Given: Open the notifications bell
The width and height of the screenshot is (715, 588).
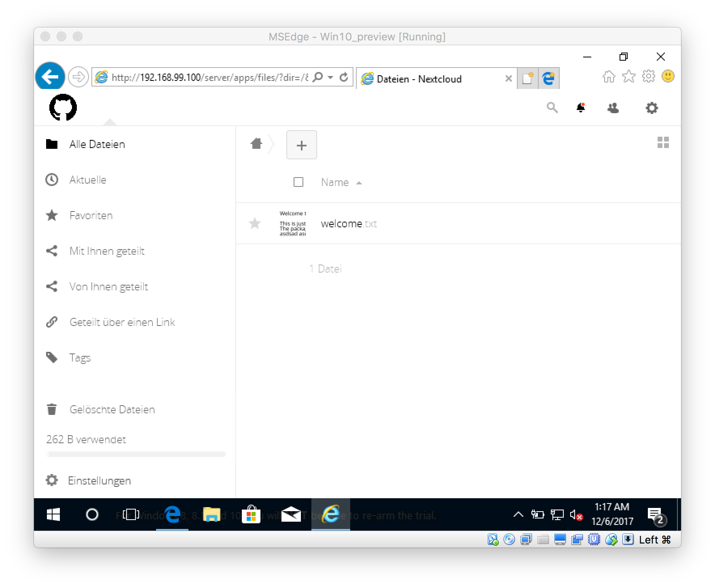Looking at the screenshot, I should point(581,108).
